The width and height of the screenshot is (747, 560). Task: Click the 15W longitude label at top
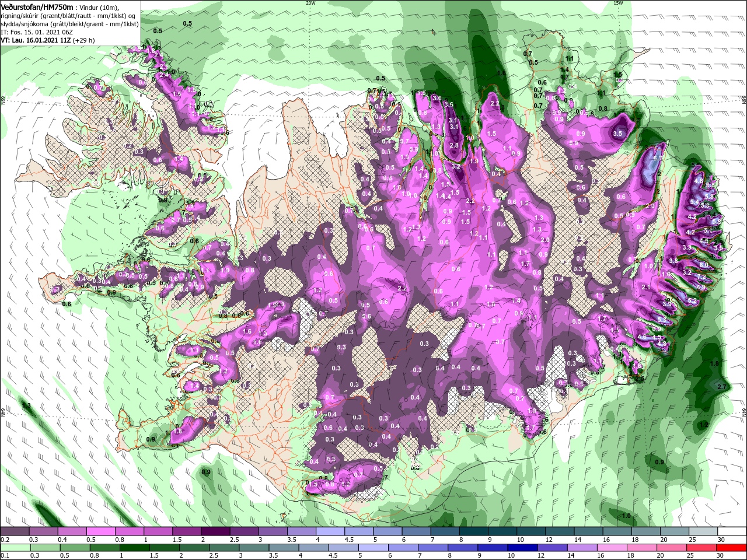[619, 3]
